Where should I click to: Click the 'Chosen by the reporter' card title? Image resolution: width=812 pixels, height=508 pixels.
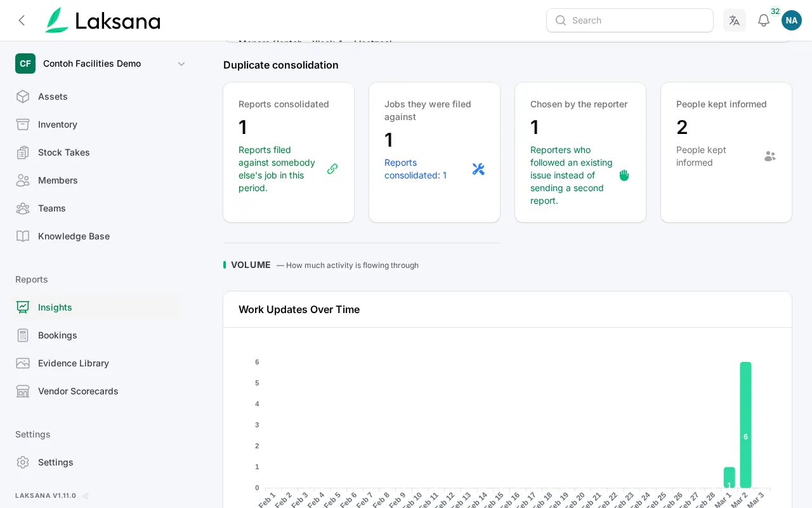coord(579,104)
